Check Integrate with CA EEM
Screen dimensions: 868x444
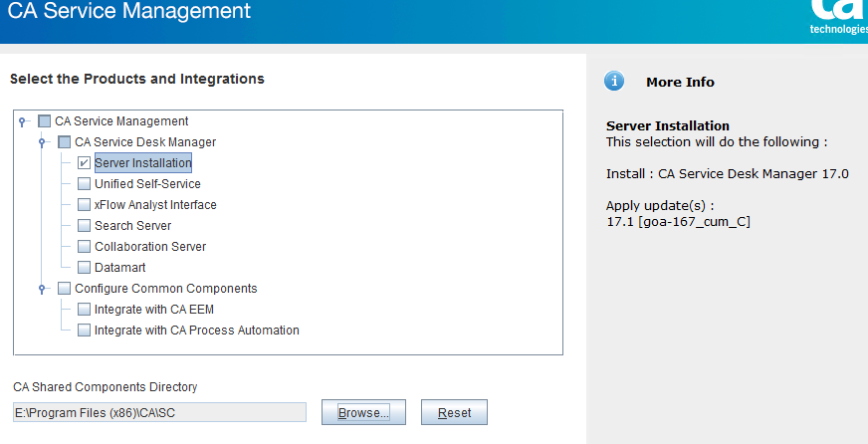[x=84, y=310]
